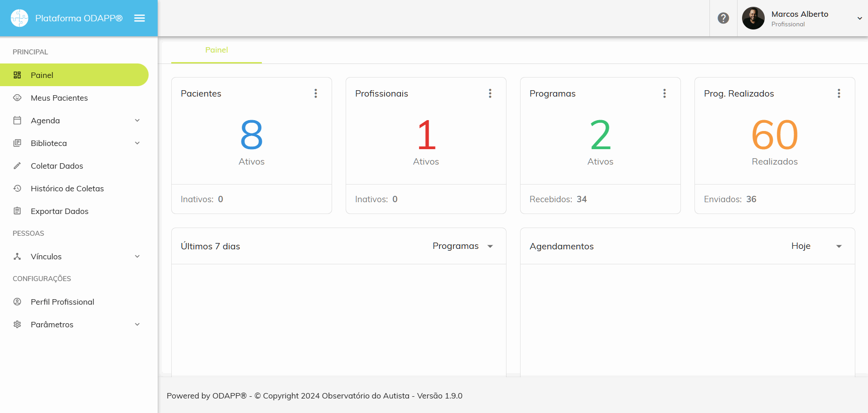Click the Coletar Dados pencil icon
Viewport: 868px width, 413px height.
coord(17,165)
